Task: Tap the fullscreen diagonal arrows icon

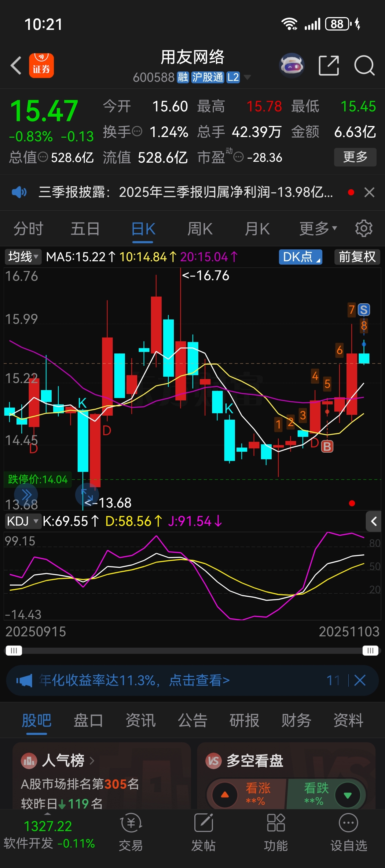Action: point(87,495)
